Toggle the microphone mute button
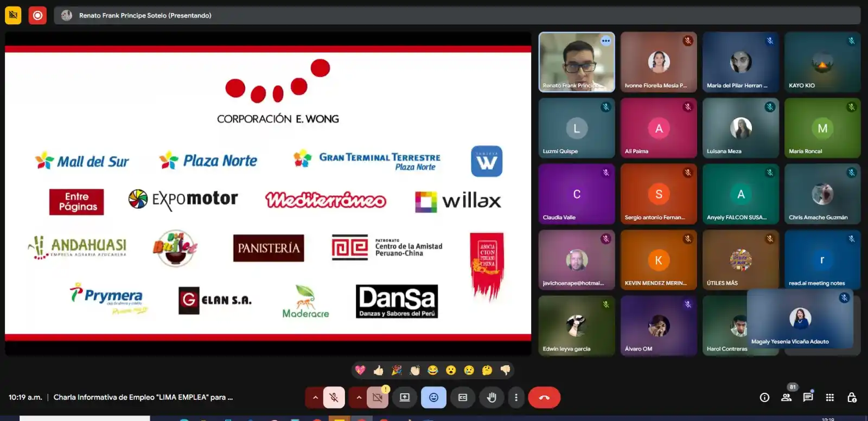The width and height of the screenshot is (868, 421). coord(334,398)
